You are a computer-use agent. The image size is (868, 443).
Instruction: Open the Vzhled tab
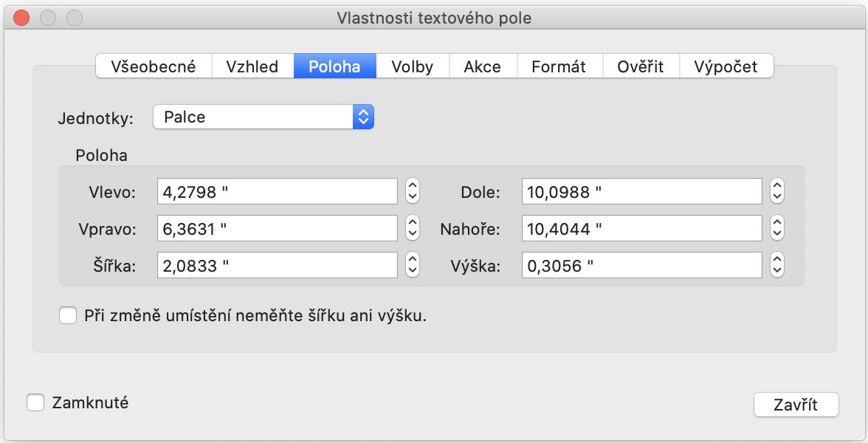coord(252,66)
